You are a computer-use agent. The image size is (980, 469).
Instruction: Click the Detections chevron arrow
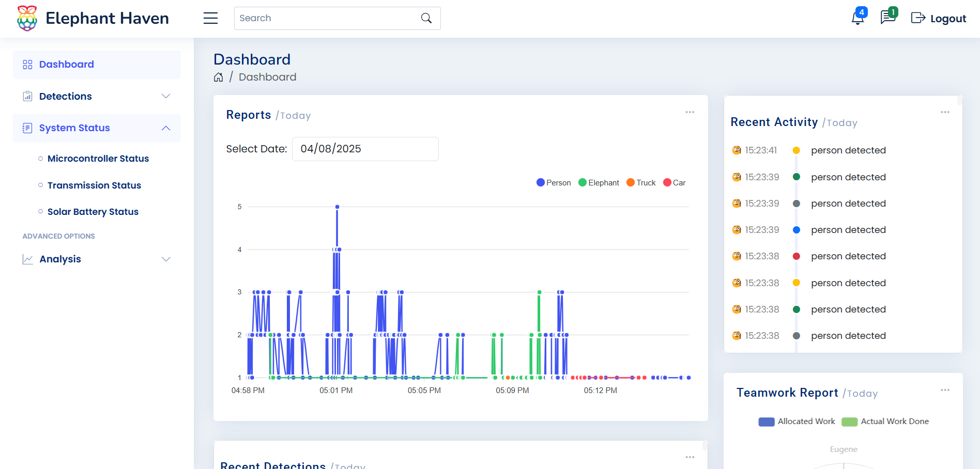[x=166, y=96]
